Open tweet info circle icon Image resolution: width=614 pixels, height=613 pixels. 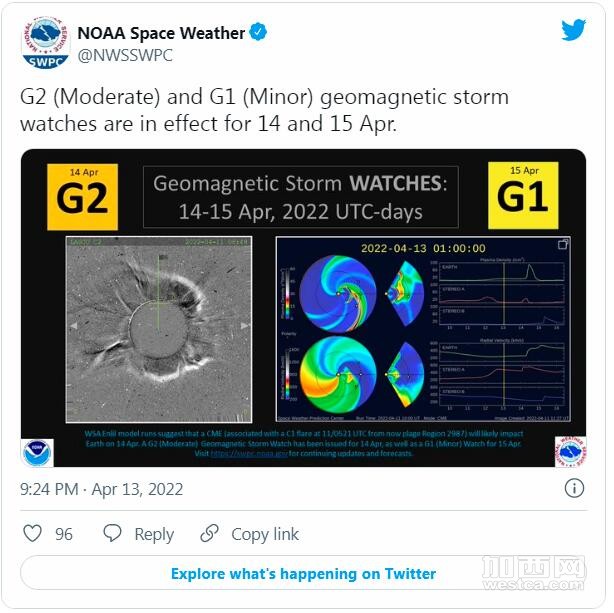point(574,488)
